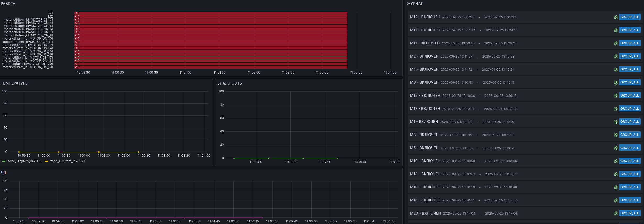Click the GROUP_ALL tag on the M4 entry

coord(629,69)
